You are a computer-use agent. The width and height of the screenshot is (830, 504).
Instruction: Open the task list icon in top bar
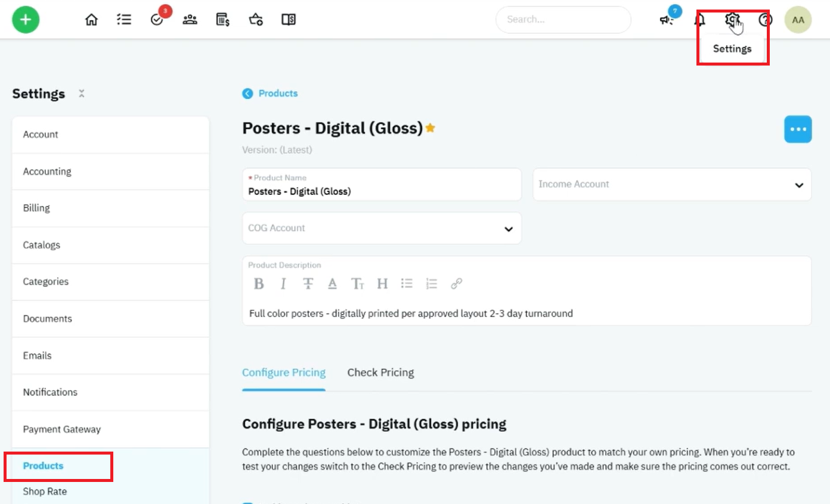pyautogui.click(x=124, y=20)
